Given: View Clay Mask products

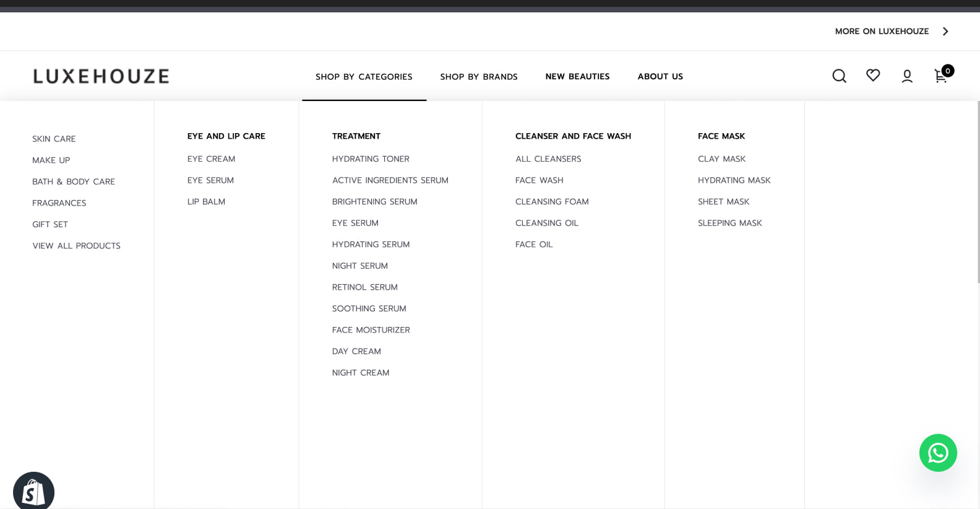Looking at the screenshot, I should click(x=722, y=159).
